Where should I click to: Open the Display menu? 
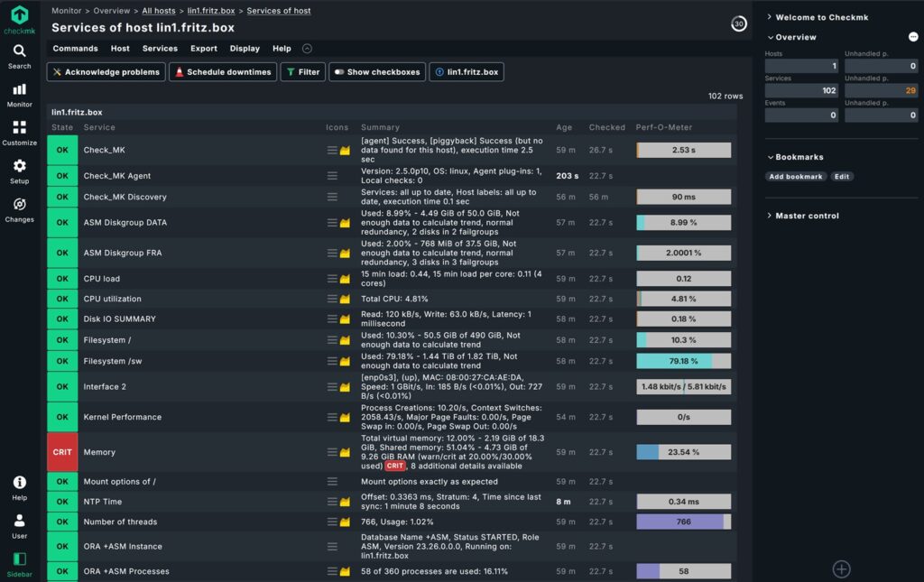[x=245, y=49]
